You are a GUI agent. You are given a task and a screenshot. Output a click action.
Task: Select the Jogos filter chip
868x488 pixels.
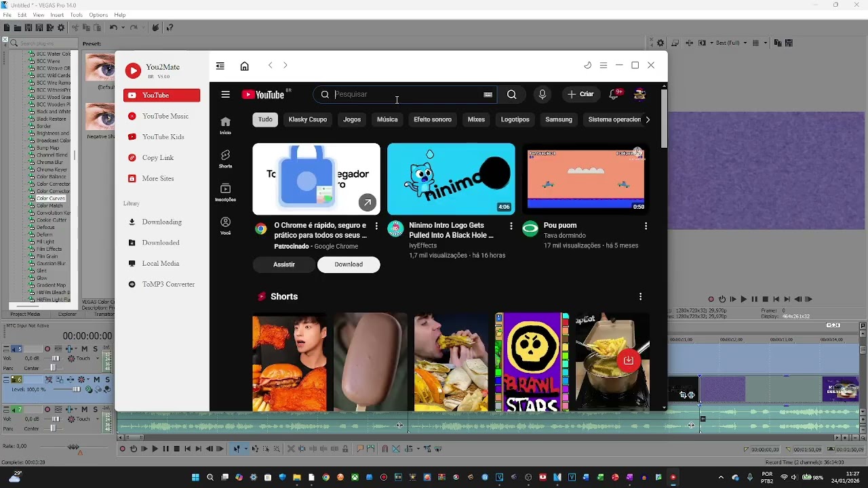[352, 119]
